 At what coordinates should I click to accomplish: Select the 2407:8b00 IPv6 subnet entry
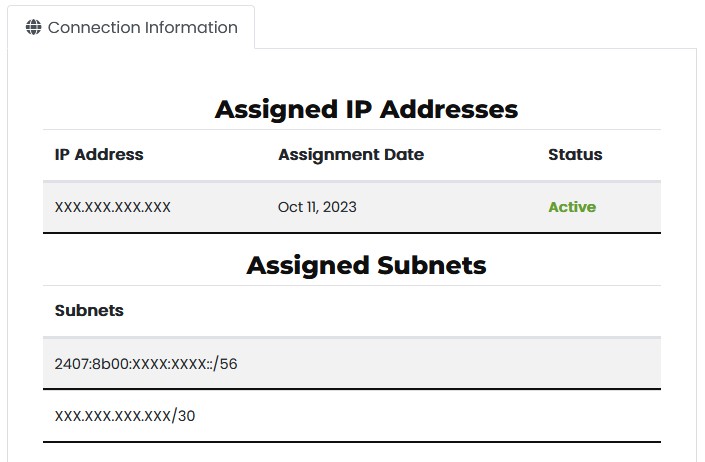[x=146, y=364]
